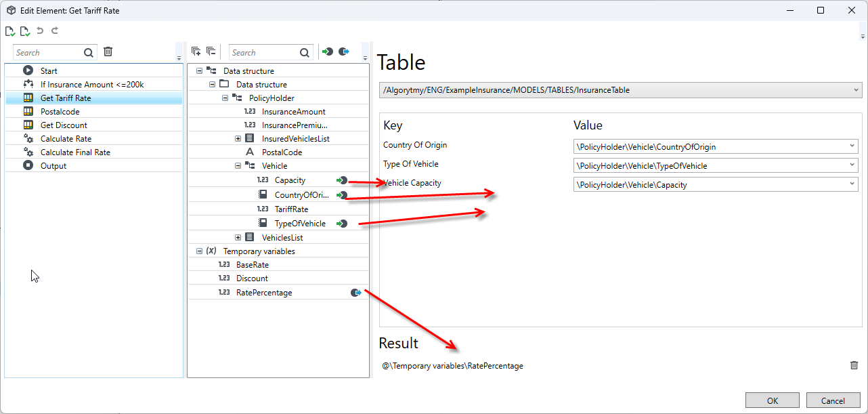Select the BaseRate temporary variable
Image resolution: width=868 pixels, height=414 pixels.
click(x=252, y=265)
